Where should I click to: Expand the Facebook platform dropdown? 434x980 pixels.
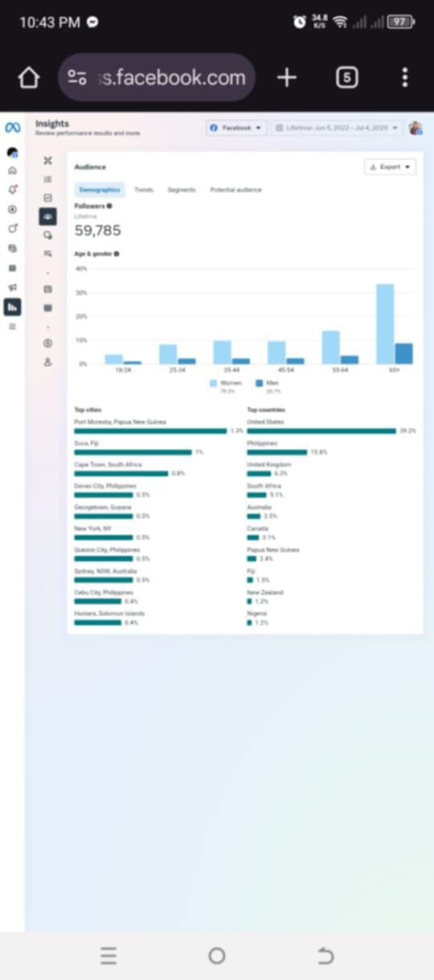pyautogui.click(x=236, y=128)
